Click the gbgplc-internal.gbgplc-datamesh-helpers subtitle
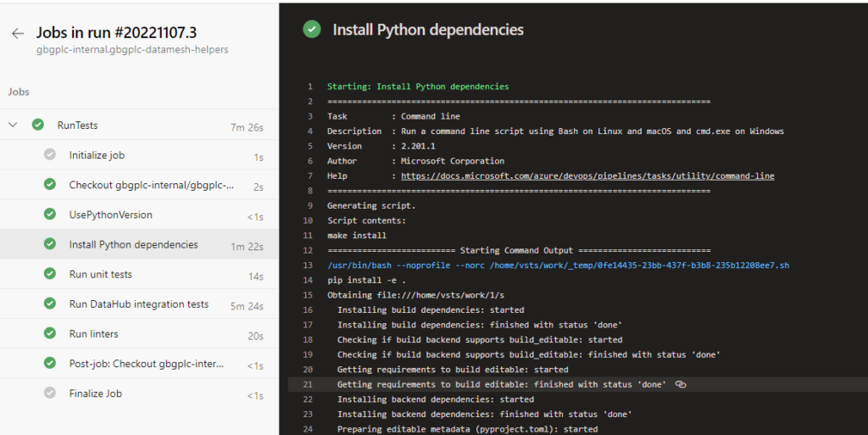Viewport: 868px width, 435px height. point(132,50)
